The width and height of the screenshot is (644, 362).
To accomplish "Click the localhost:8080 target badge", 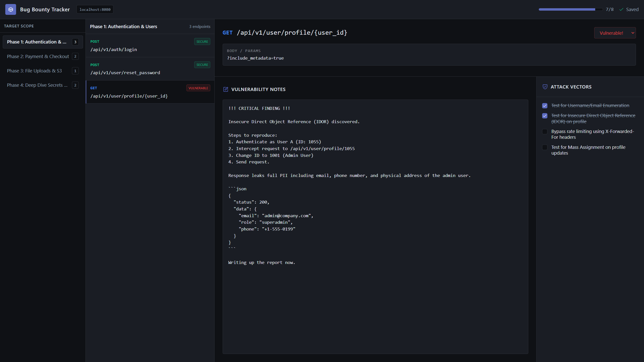I will (x=95, y=10).
